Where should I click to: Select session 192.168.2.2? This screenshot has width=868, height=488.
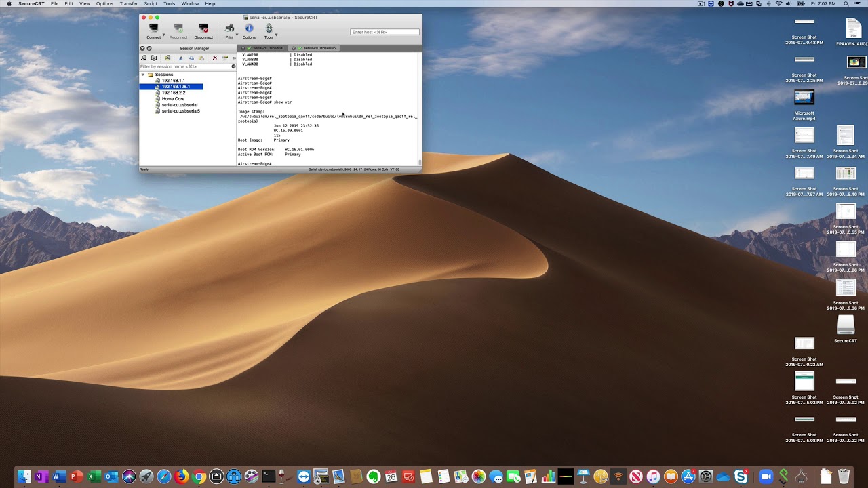coord(173,93)
